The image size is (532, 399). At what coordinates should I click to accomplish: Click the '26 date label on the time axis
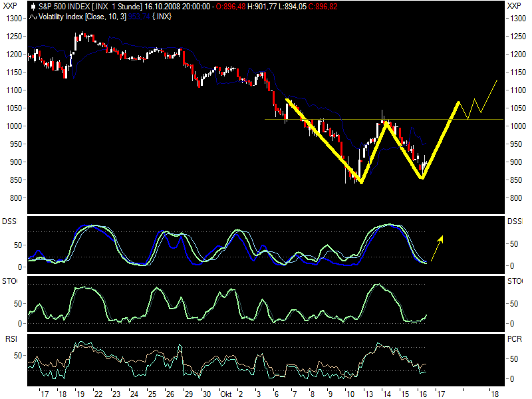pyautogui.click(x=170, y=394)
